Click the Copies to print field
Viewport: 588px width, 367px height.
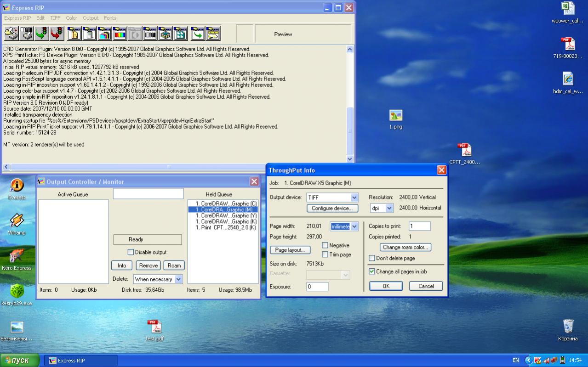point(420,226)
